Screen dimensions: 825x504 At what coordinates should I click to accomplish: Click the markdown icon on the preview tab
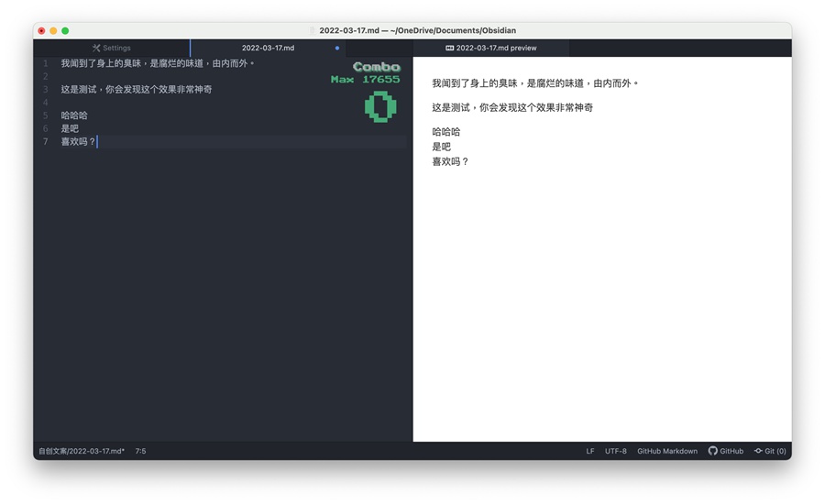pos(449,48)
